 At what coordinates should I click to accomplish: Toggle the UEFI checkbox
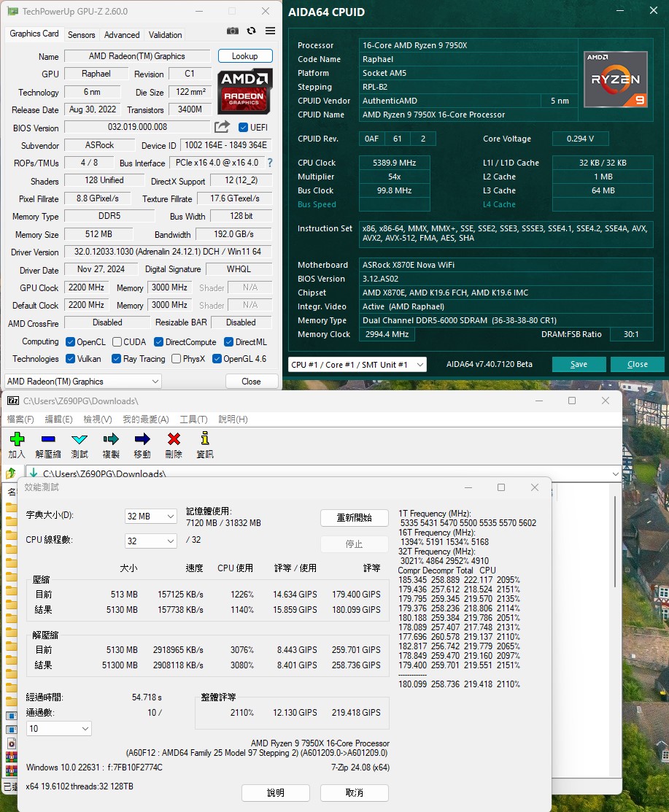point(243,128)
